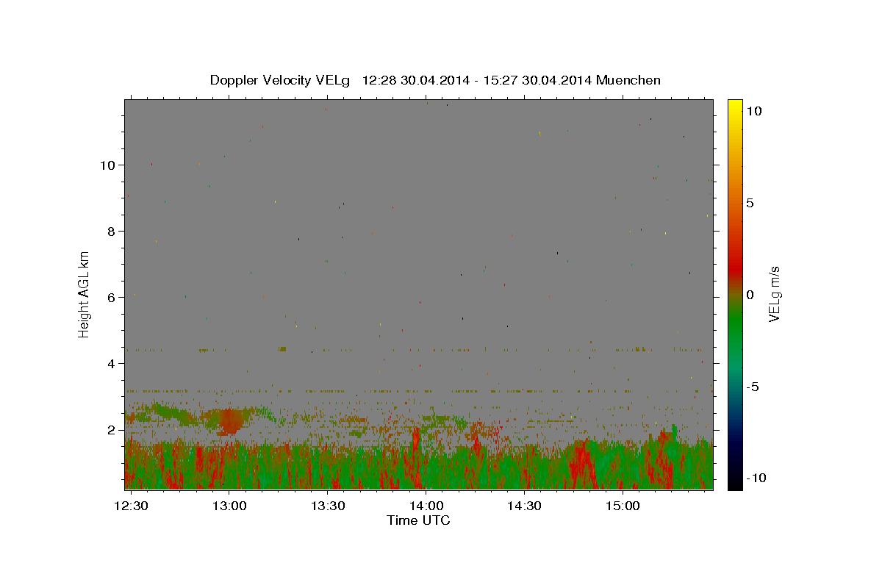
Task: Click the 'Height AGL km' axis label
Action: click(x=84, y=294)
